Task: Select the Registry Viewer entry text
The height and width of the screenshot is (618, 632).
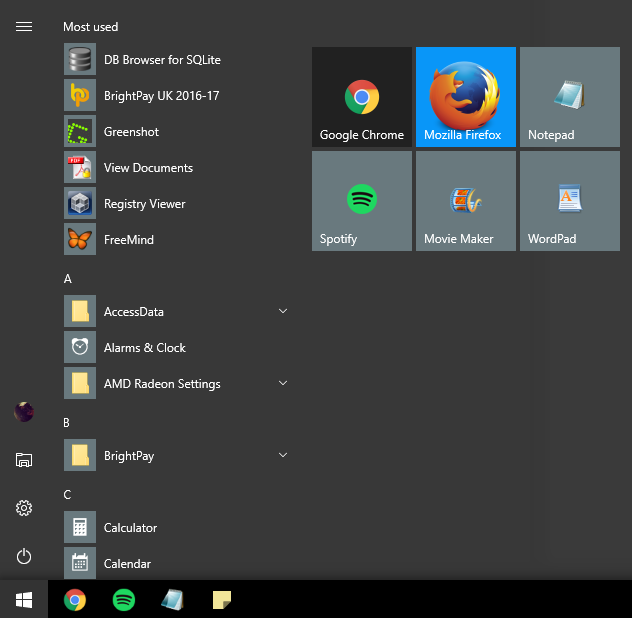Action: point(145,204)
